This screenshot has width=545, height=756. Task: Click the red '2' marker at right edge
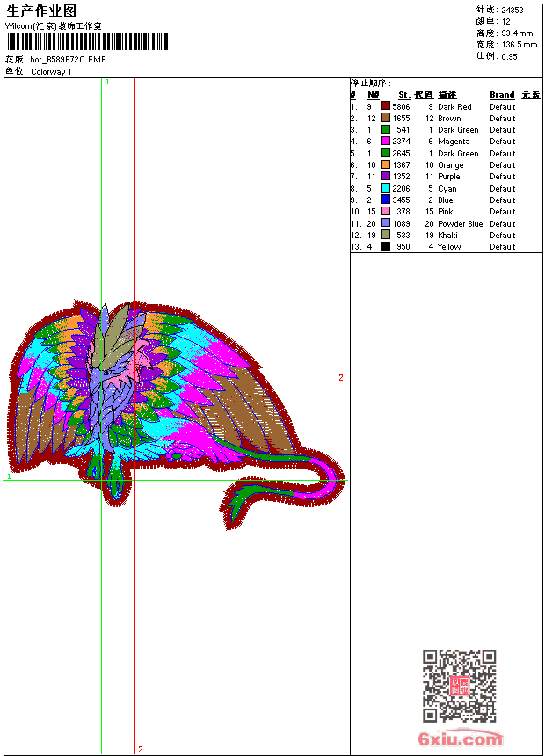341,378
